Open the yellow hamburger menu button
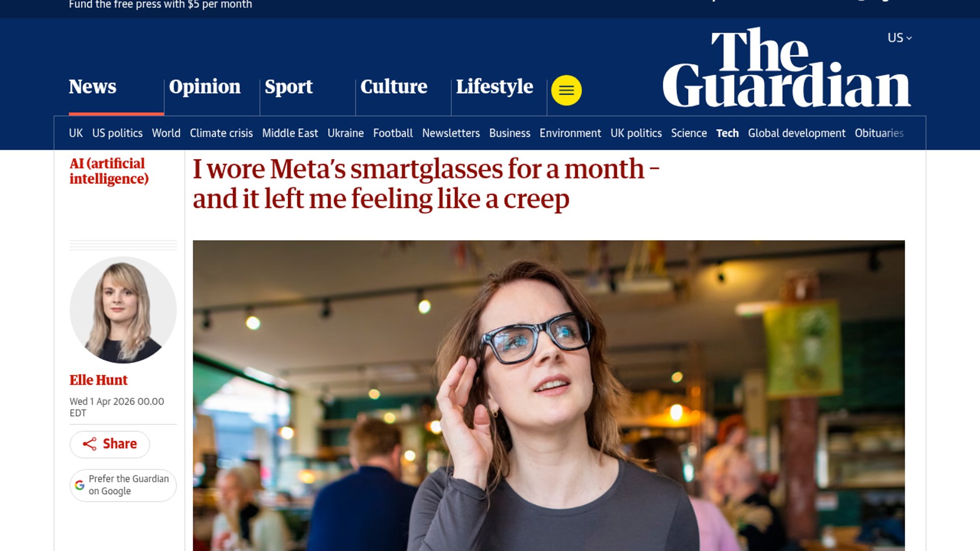This screenshot has height=551, width=980. pyautogui.click(x=566, y=90)
